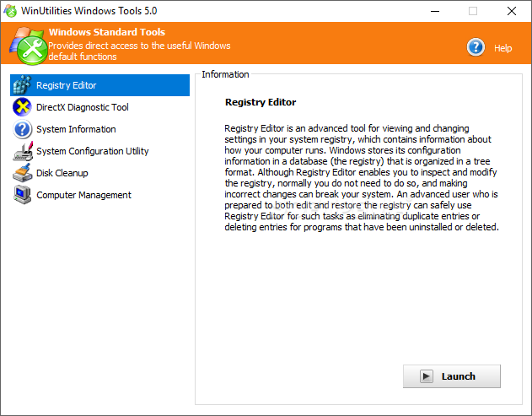Click the WinUtilities title bar app icon

tap(10, 11)
